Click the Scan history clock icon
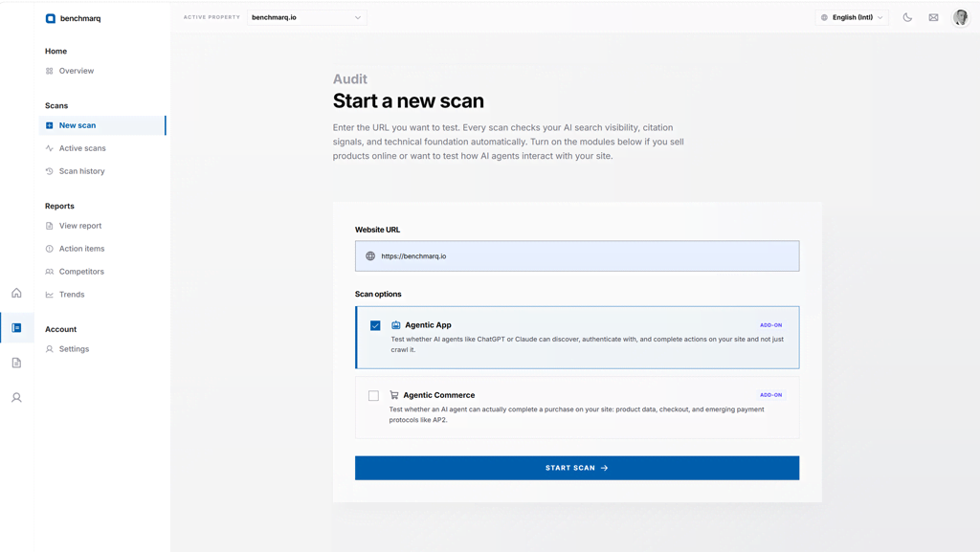Viewport: 980px width, 552px height. pyautogui.click(x=50, y=171)
